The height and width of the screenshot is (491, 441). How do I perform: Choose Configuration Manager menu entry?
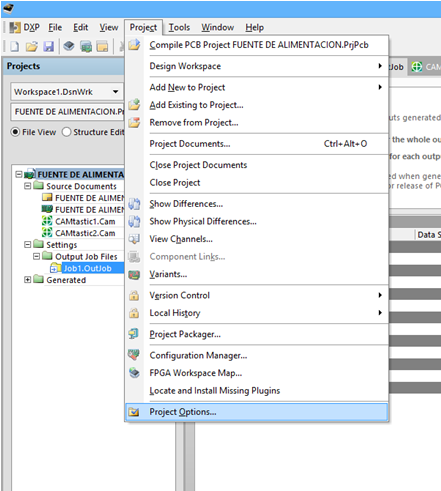click(x=257, y=355)
